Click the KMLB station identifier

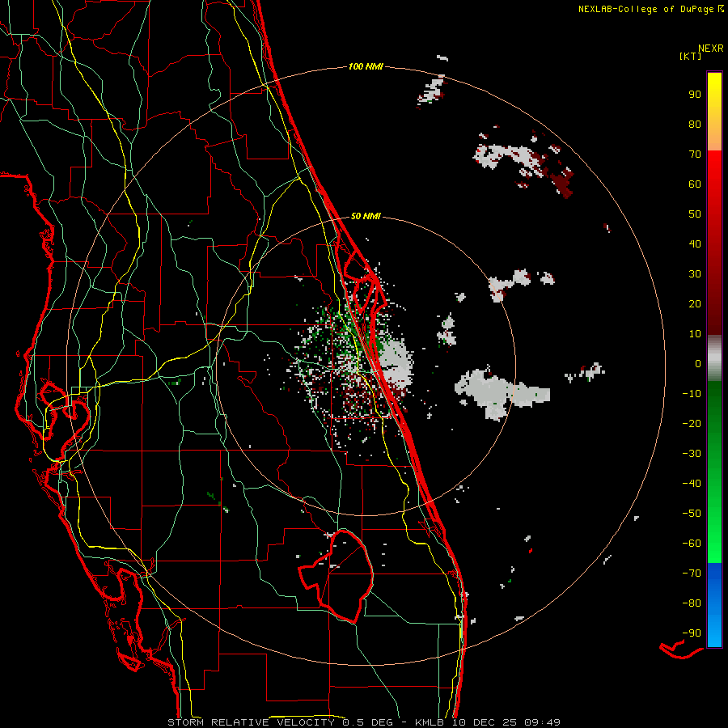click(x=430, y=722)
